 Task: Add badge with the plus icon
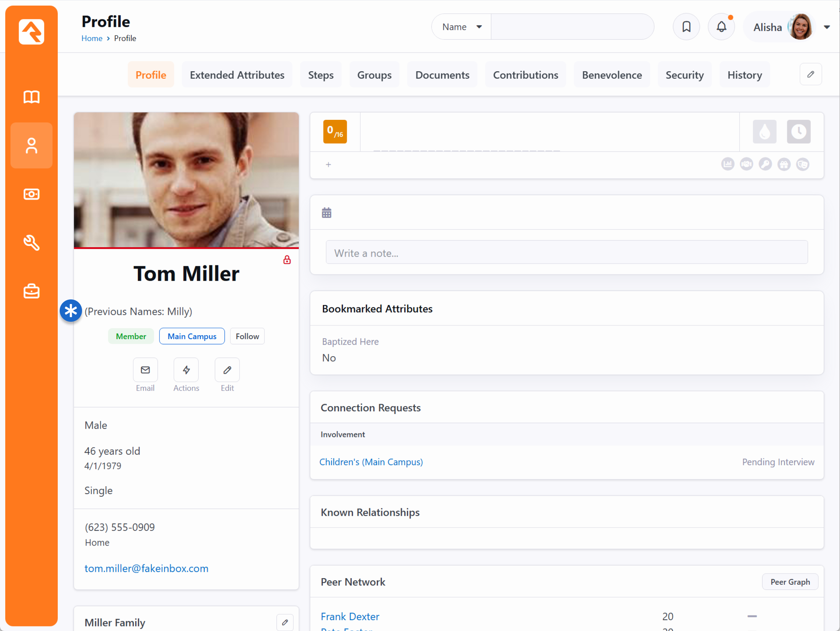tap(328, 164)
